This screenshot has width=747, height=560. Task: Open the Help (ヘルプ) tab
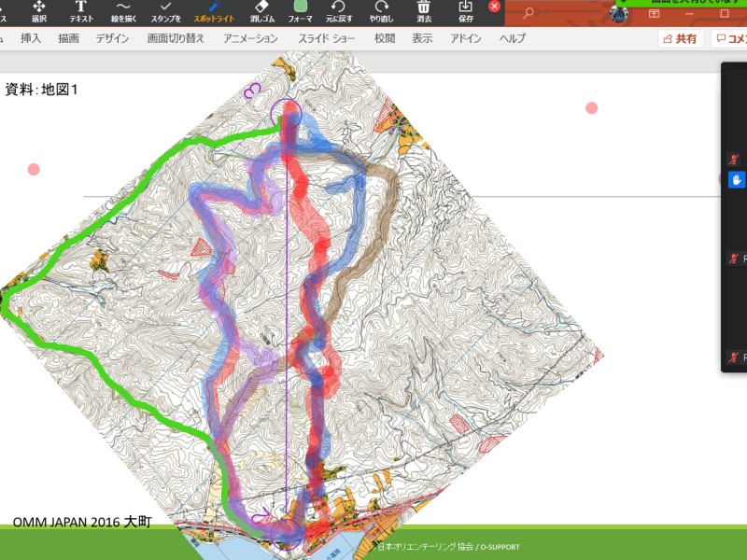[512, 38]
